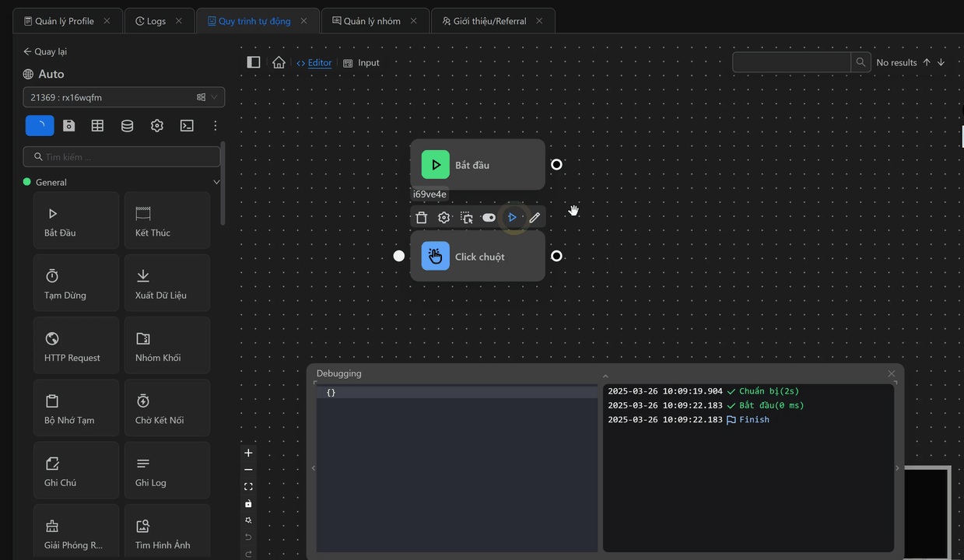Click the Quay lại back link

[45, 51]
